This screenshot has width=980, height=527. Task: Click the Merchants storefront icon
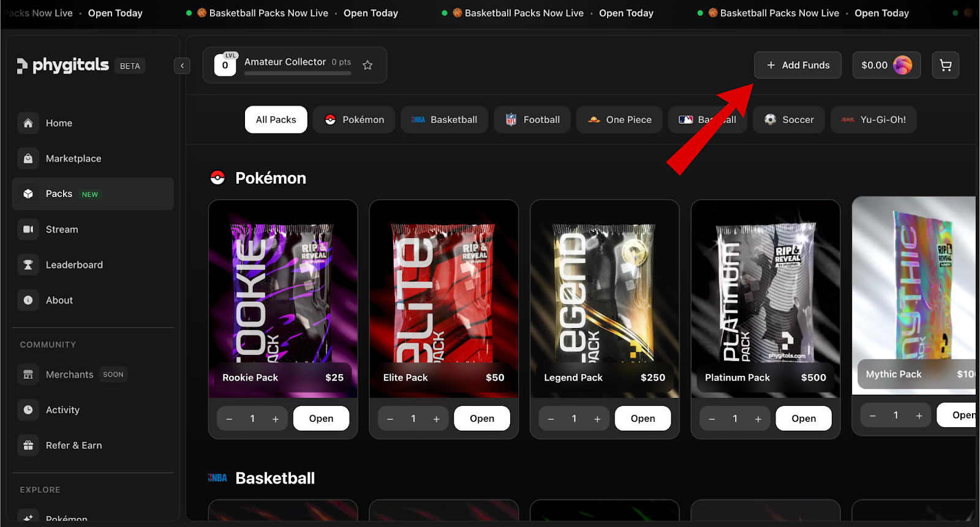pyautogui.click(x=28, y=375)
